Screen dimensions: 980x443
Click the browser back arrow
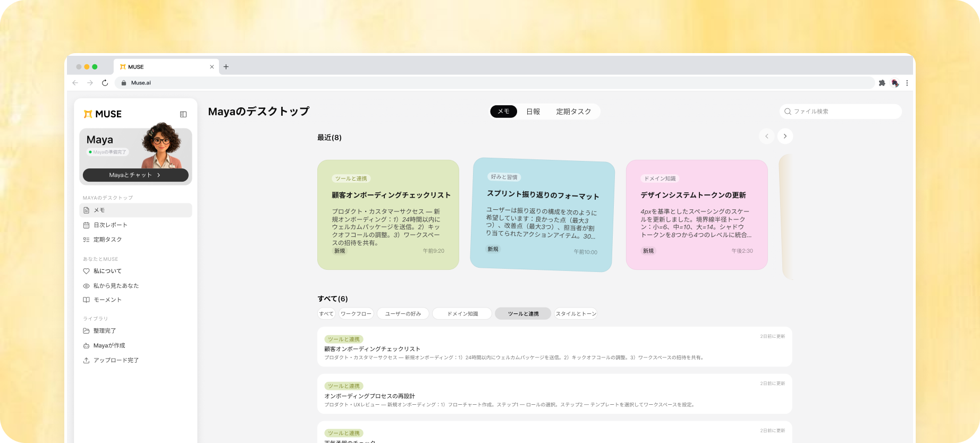pos(75,83)
